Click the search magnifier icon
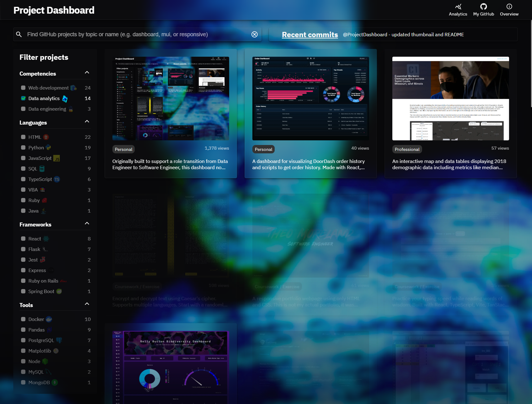532x404 pixels. (19, 34)
